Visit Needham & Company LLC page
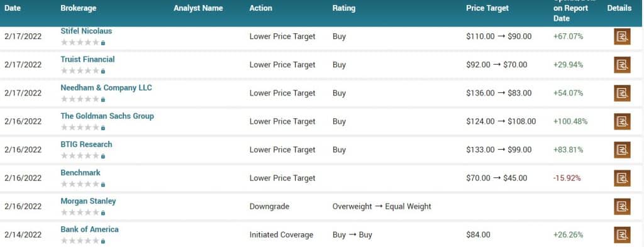This screenshot has height=247, width=644. pyautogui.click(x=106, y=88)
